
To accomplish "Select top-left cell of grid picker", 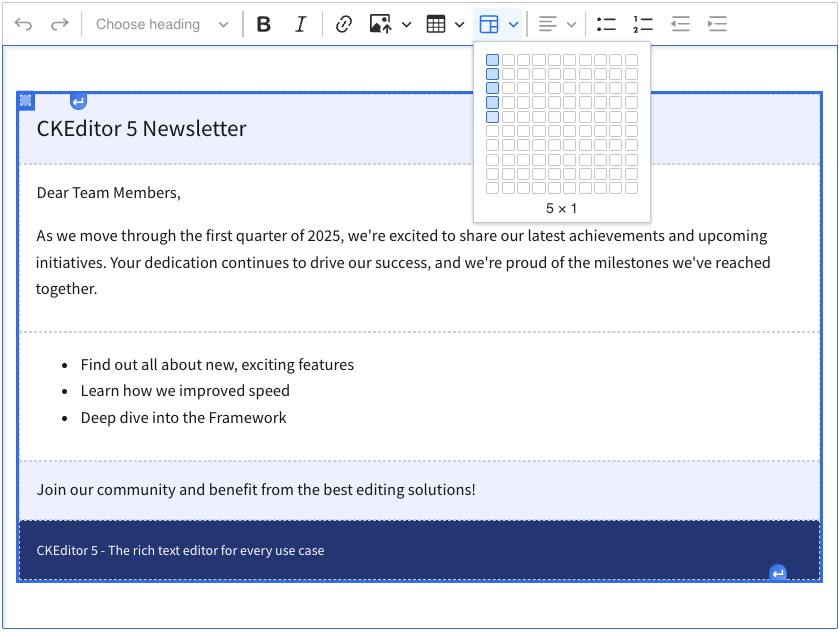I will 492,60.
